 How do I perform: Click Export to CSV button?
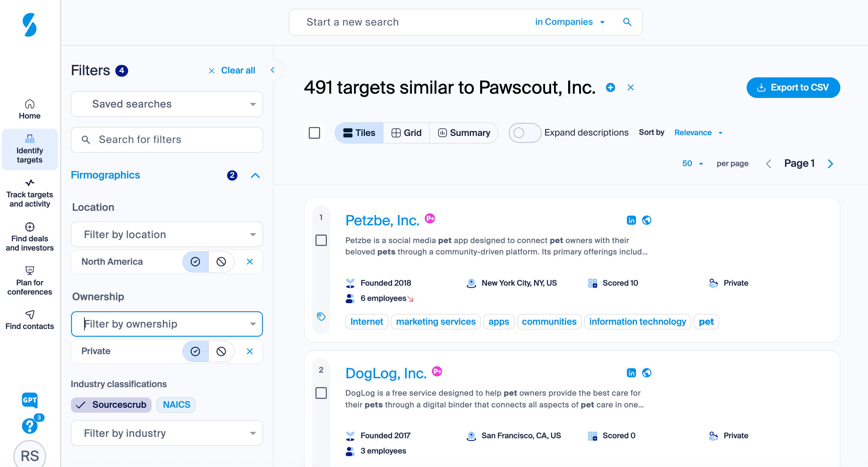[793, 88]
